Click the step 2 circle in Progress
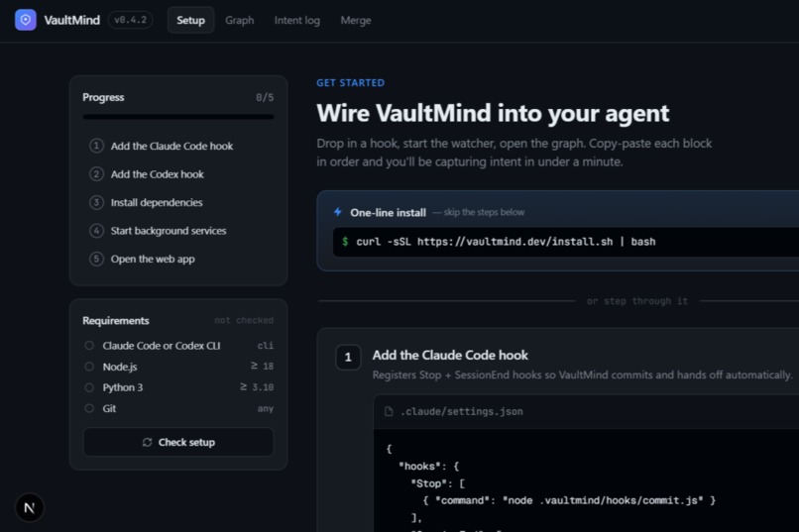799x532 pixels. [96, 174]
